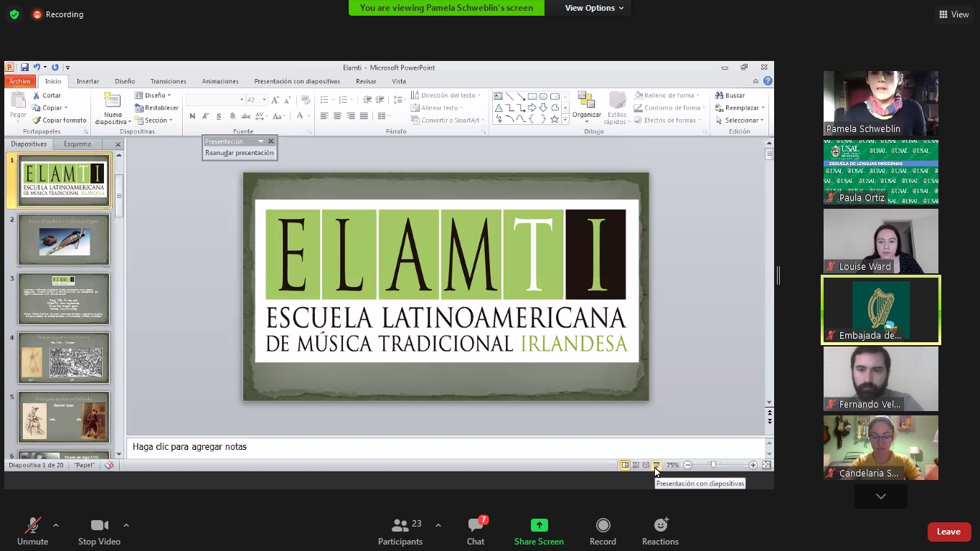Image resolution: width=980 pixels, height=551 pixels.
Task: Toggle bold text formatting in Fuente
Action: (x=192, y=116)
